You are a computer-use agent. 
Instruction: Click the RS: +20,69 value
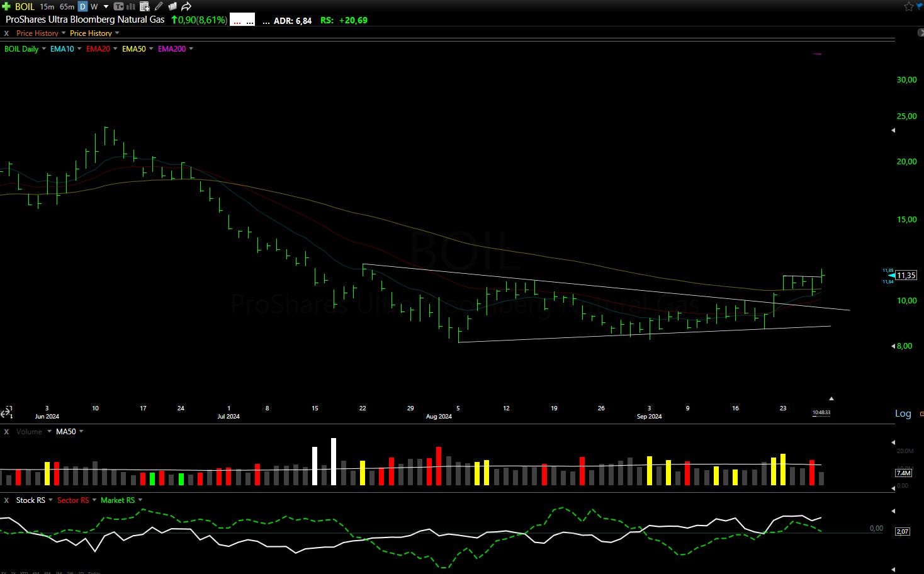click(x=344, y=20)
